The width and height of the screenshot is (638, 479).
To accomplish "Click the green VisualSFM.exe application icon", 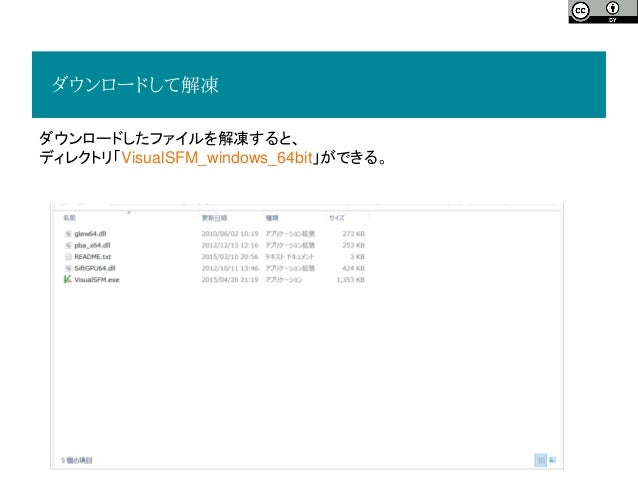I will (x=68, y=279).
